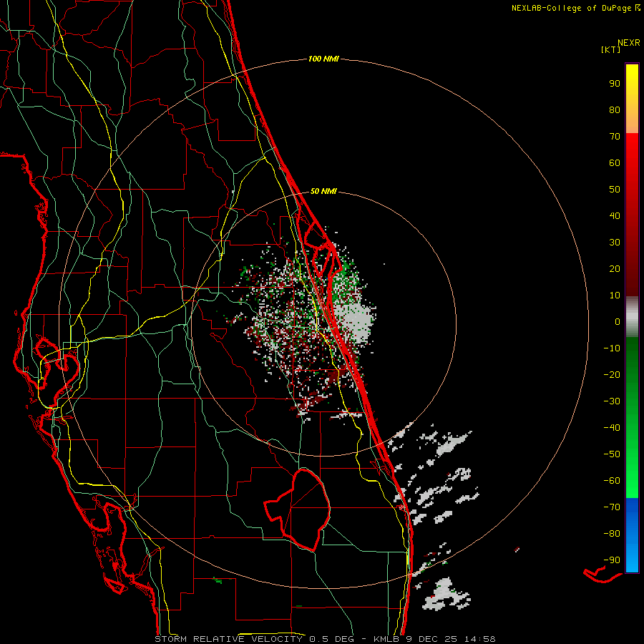Select the -10 knot scale value

pos(612,348)
